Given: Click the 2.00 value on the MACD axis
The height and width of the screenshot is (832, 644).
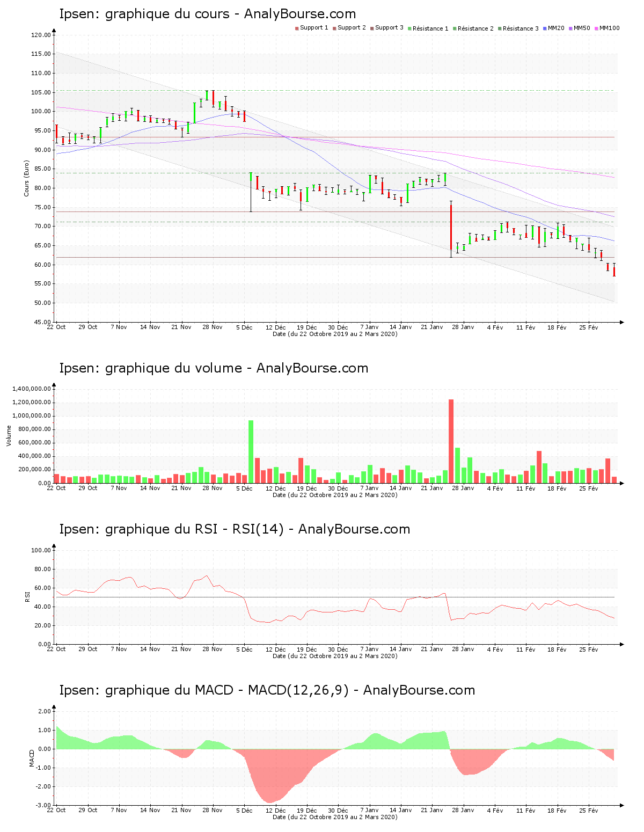Looking at the screenshot, I should [x=44, y=711].
